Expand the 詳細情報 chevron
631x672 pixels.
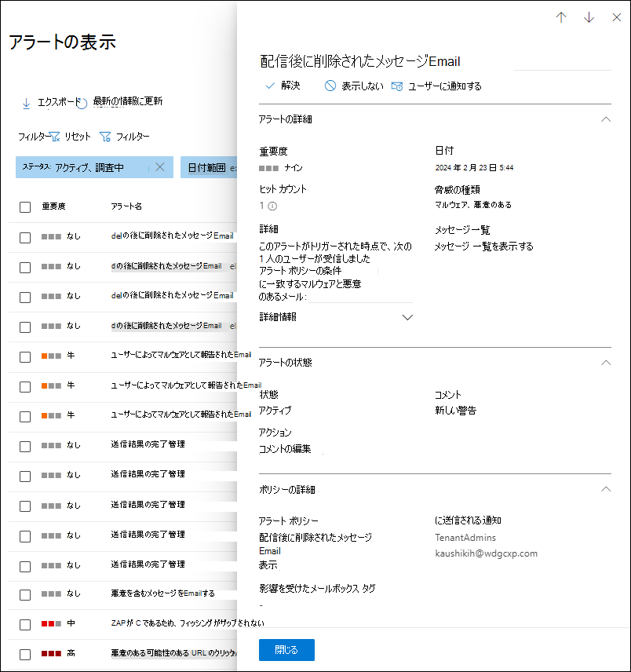coord(407,317)
